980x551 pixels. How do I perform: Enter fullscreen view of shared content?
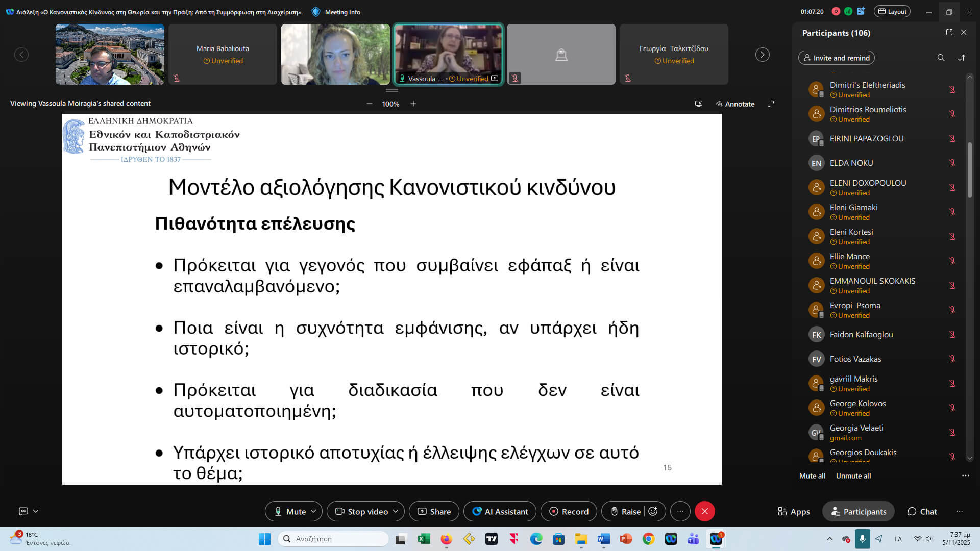tap(771, 104)
